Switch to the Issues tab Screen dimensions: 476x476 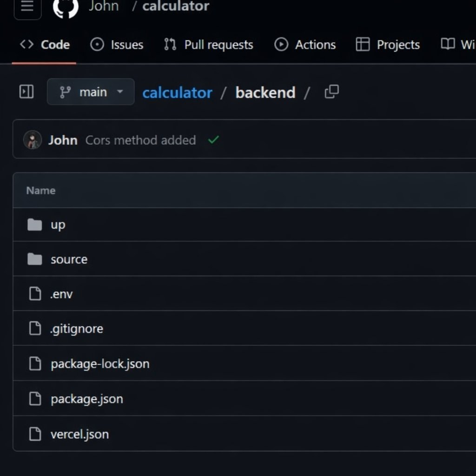pos(117,45)
